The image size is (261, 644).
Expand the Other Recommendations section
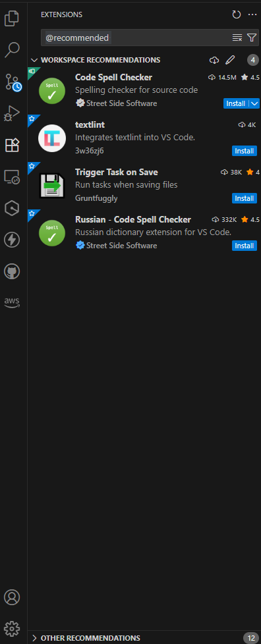[34, 638]
